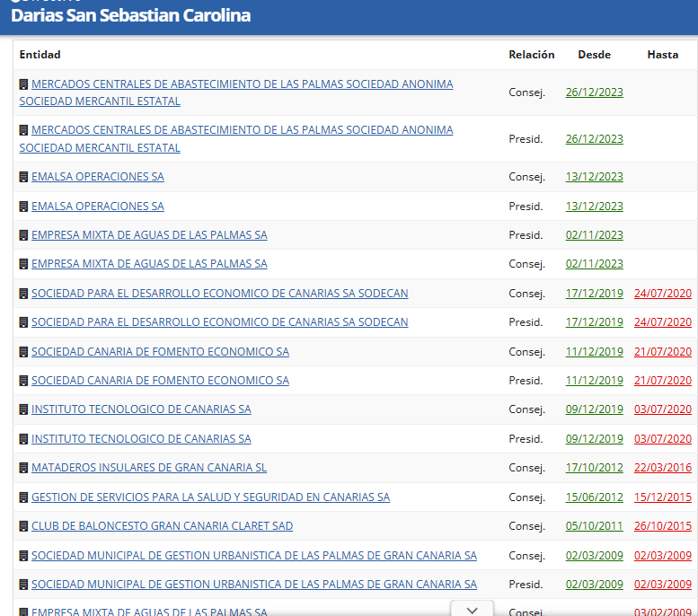
Task: Open Club de Baloncesto Gran Canaria Claret SAD
Action: coord(162,526)
